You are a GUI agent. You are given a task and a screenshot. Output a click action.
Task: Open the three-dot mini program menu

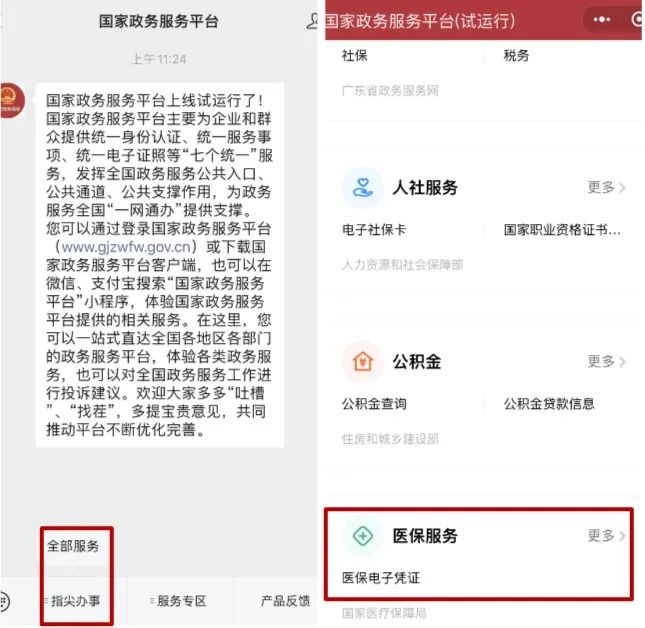602,20
